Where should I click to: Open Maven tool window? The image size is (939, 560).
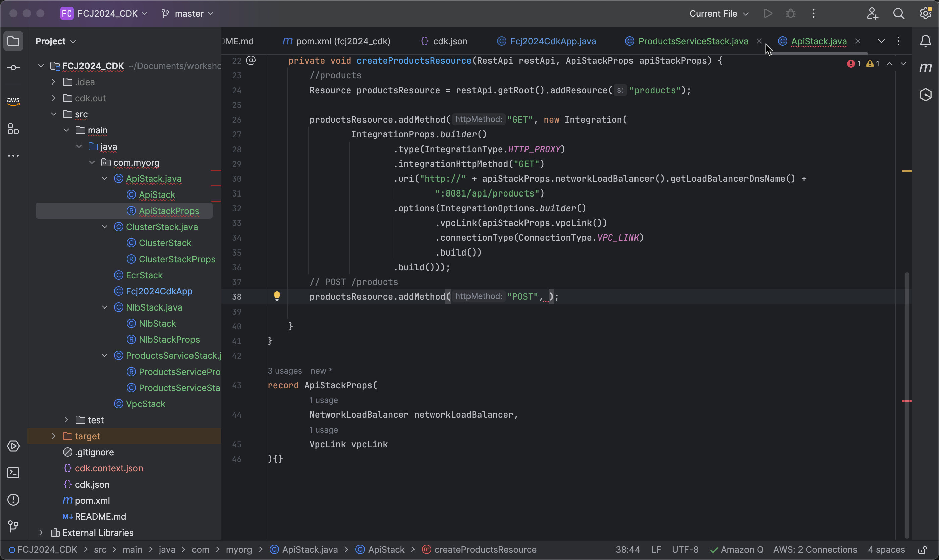pos(925,68)
